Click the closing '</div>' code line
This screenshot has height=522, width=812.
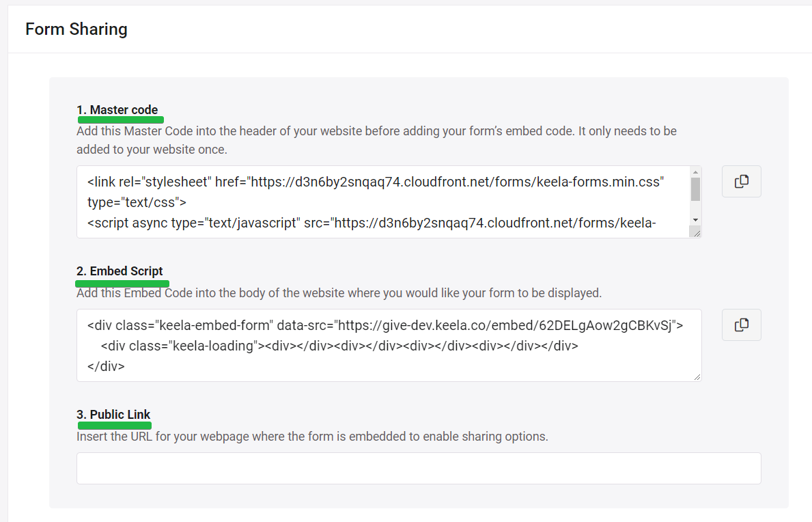tap(106, 367)
